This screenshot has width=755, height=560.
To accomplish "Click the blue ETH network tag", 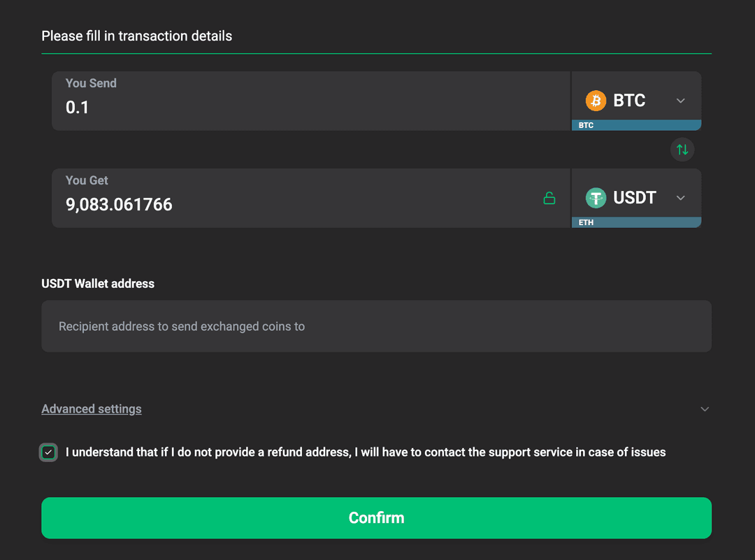I will click(x=636, y=222).
